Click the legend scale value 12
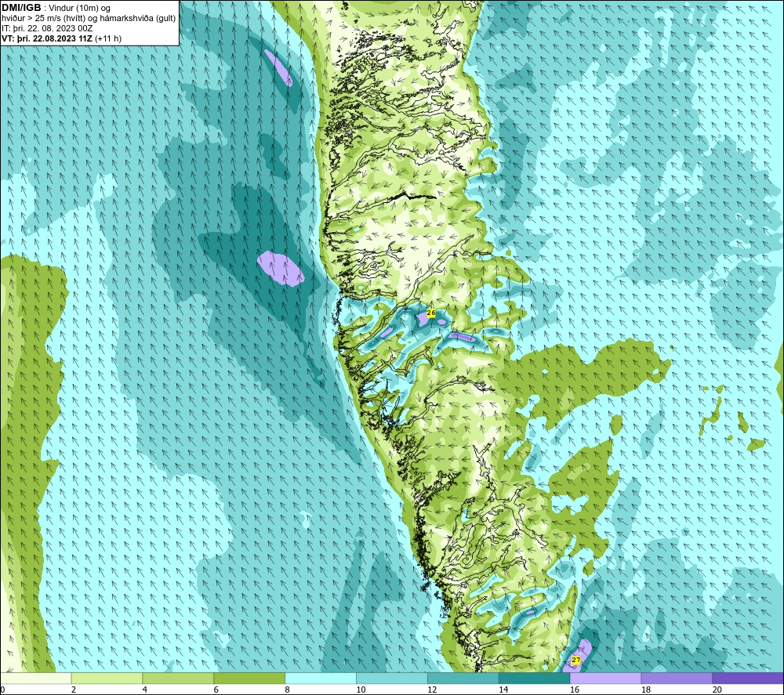The width and height of the screenshot is (784, 695). point(432,690)
